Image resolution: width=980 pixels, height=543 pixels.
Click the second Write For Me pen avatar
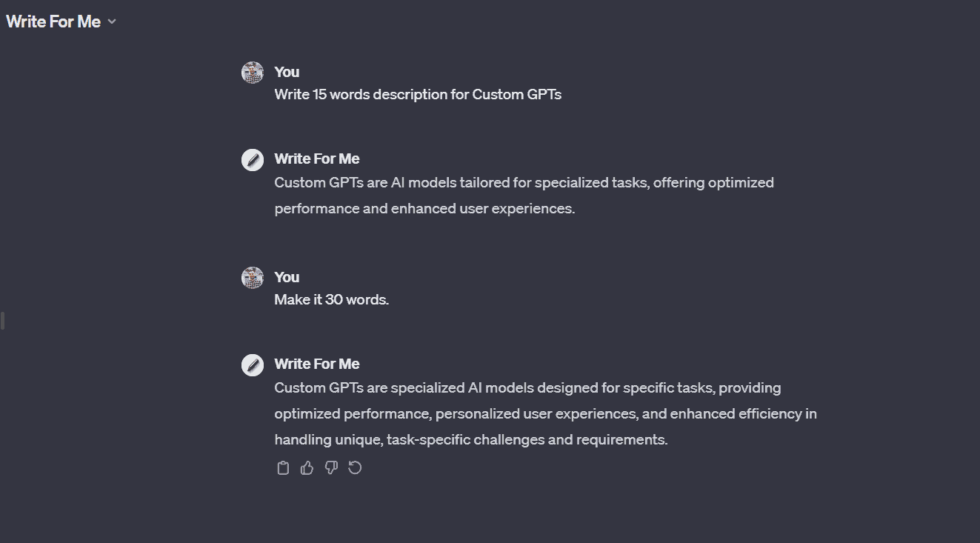click(x=253, y=364)
